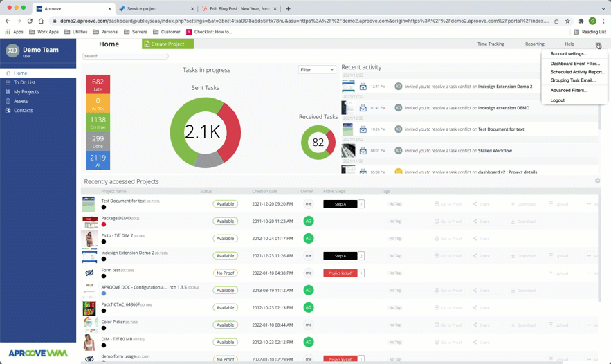This screenshot has width=611, height=364.
Task: Click the red 682 Late tile
Action: [98, 84]
